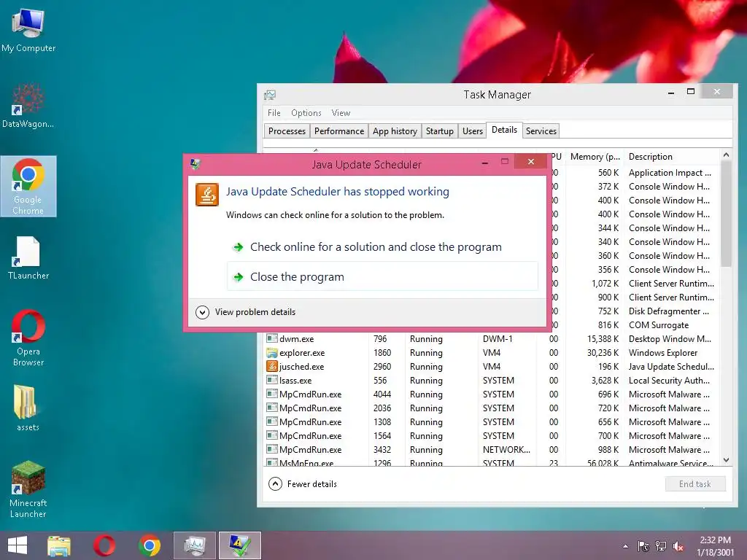Open the File menu in Task Manager
This screenshot has height=560, width=747.
(x=274, y=113)
